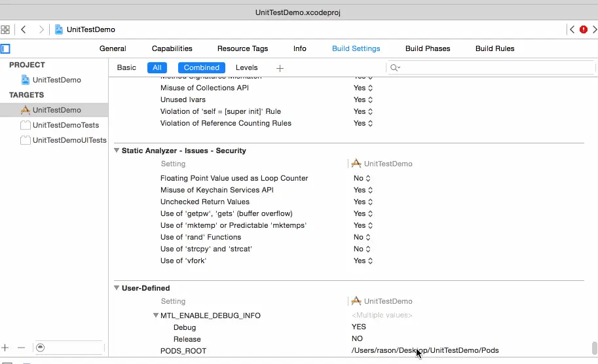This screenshot has height=364, width=598.
Task: Remove the target with the minus button
Action: [22, 348]
